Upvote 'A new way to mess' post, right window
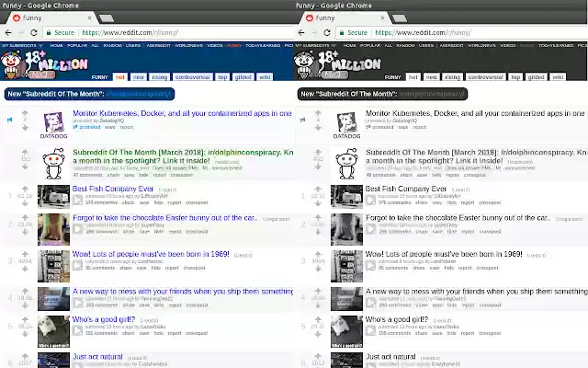 coord(318,291)
